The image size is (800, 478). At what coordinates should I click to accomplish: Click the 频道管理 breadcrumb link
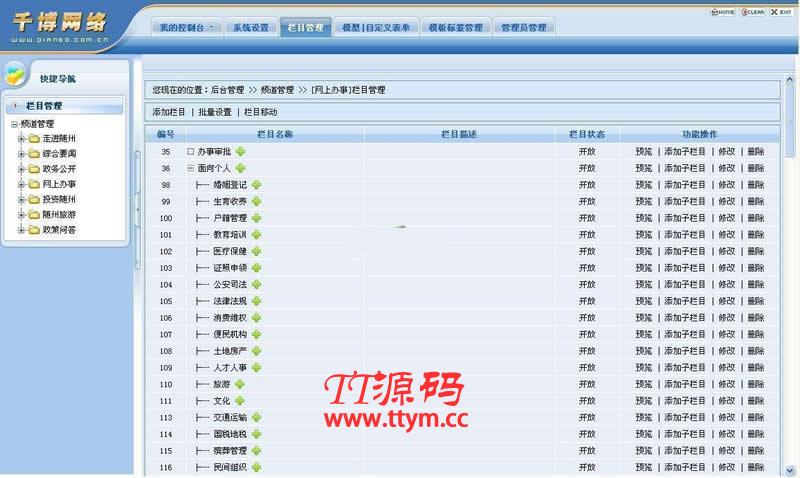point(277,90)
